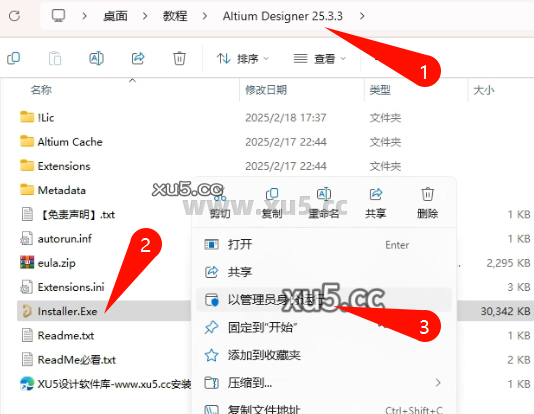534x414 pixels.
Task: Select the Installer.Exe file
Action: click(67, 311)
